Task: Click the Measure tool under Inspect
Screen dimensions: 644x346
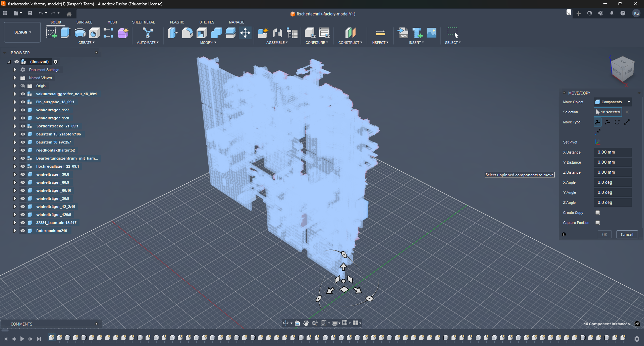Action: (x=380, y=33)
